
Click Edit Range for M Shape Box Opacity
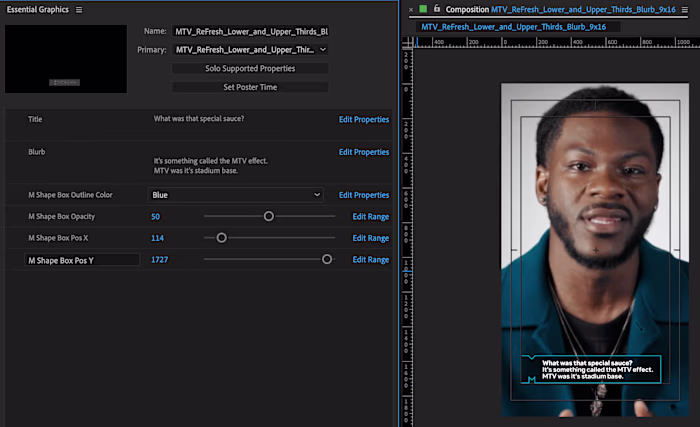tap(371, 216)
